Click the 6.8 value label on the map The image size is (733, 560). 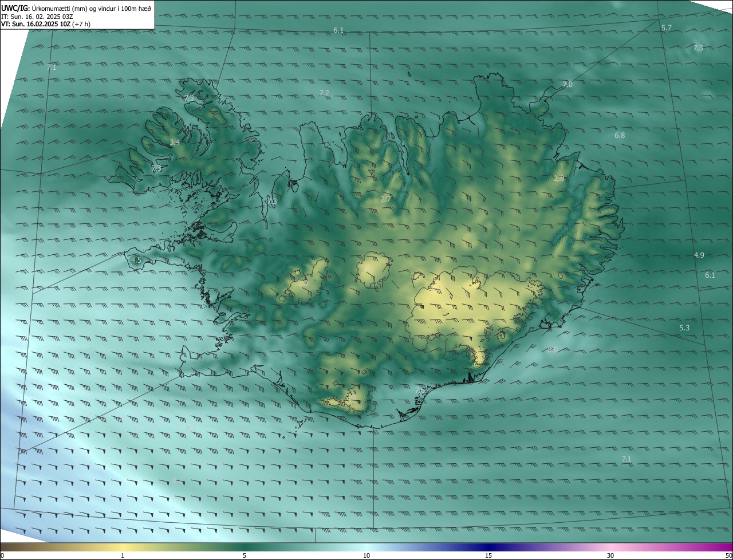pos(620,136)
